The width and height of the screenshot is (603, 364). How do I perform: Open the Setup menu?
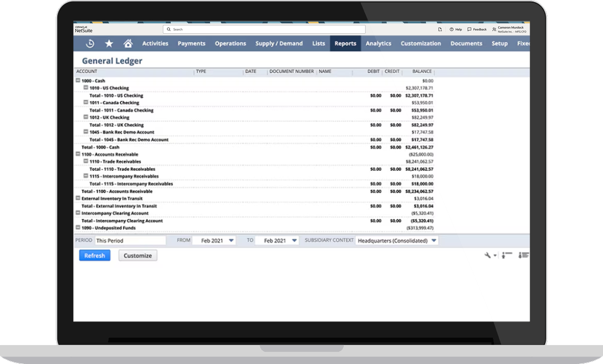coord(500,43)
